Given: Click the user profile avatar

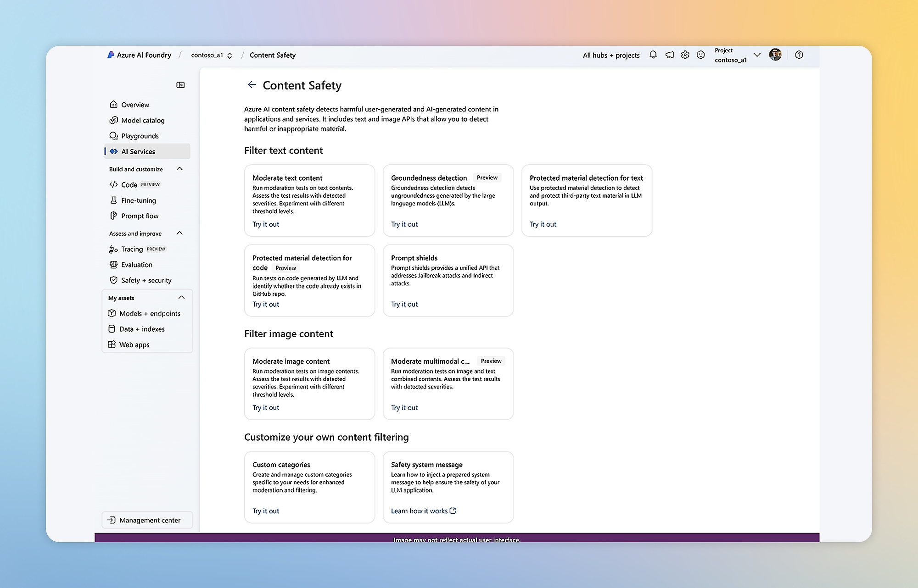Looking at the screenshot, I should (775, 55).
